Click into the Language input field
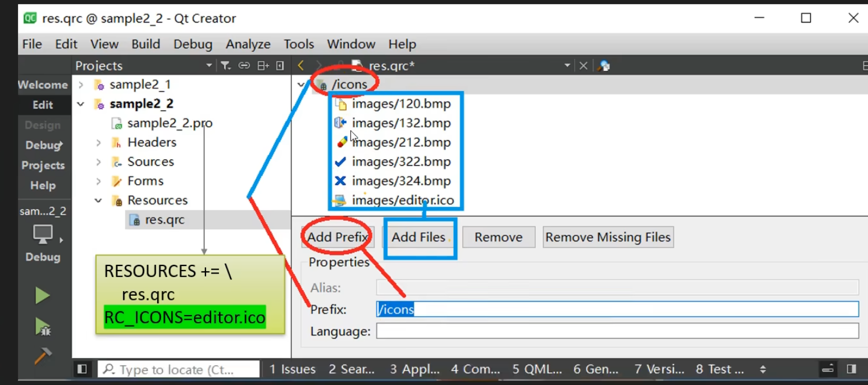The image size is (868, 385). [x=618, y=331]
